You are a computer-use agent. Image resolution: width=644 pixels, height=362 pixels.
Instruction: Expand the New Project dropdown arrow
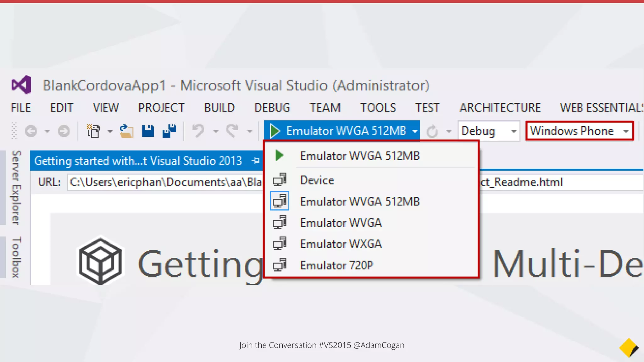[x=110, y=131]
